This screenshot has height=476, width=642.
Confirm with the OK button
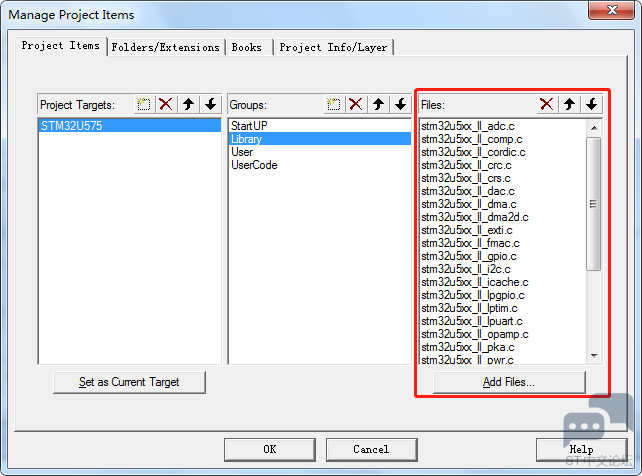click(x=270, y=449)
